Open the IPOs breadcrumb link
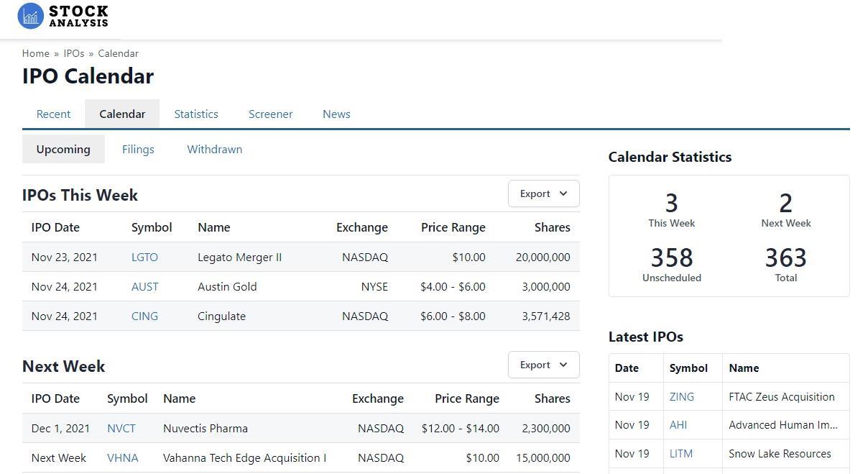868x474 pixels. pyautogui.click(x=74, y=53)
